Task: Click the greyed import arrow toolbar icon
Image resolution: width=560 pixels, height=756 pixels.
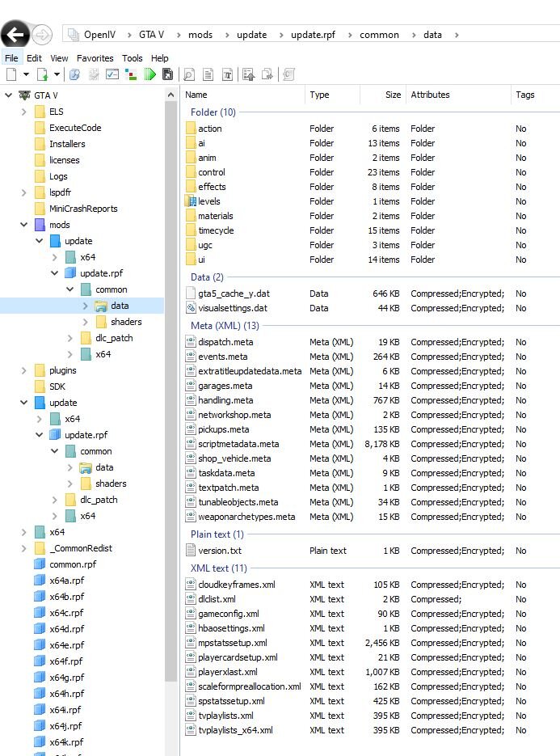Action: 288,74
